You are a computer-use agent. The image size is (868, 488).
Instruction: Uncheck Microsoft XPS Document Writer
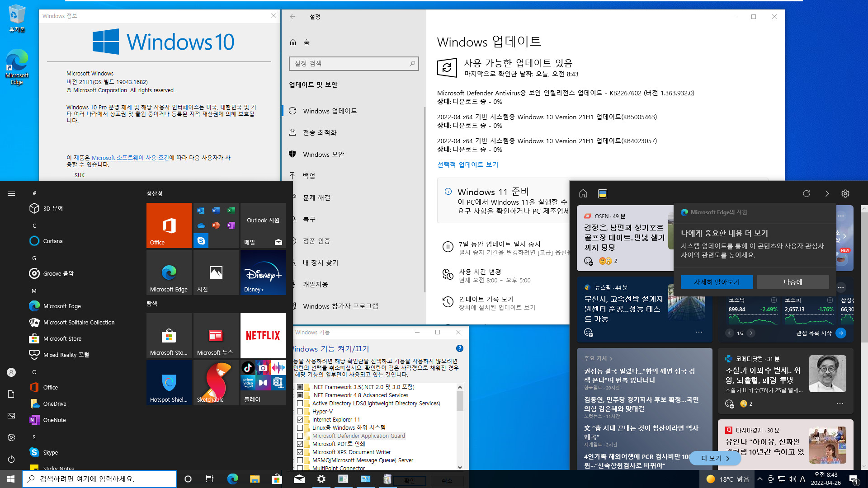(300, 452)
